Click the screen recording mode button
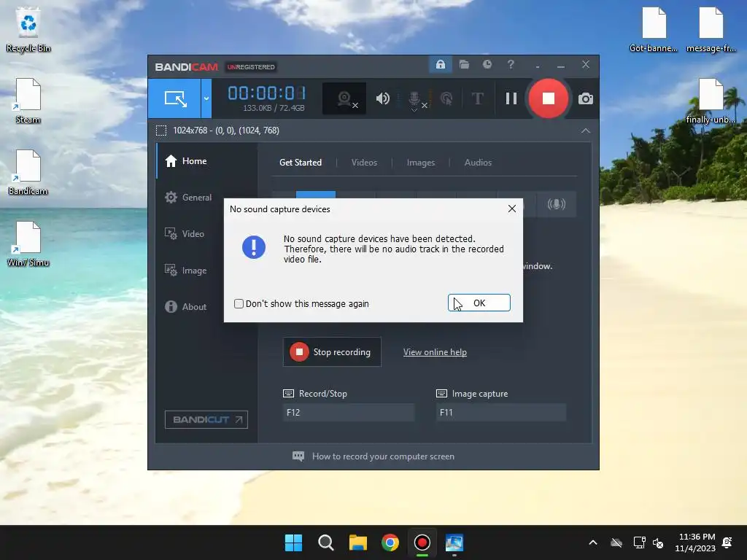Screen dimensions: 747x560 [x=174, y=98]
